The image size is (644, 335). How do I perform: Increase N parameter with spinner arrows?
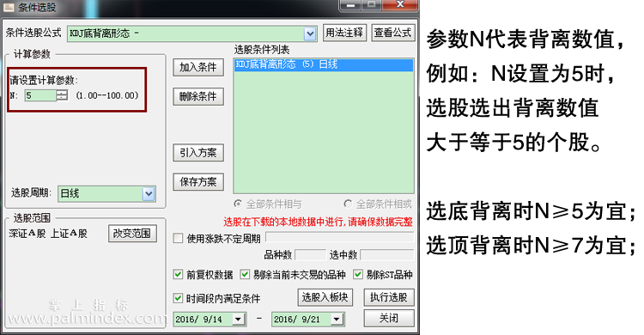coord(62,93)
